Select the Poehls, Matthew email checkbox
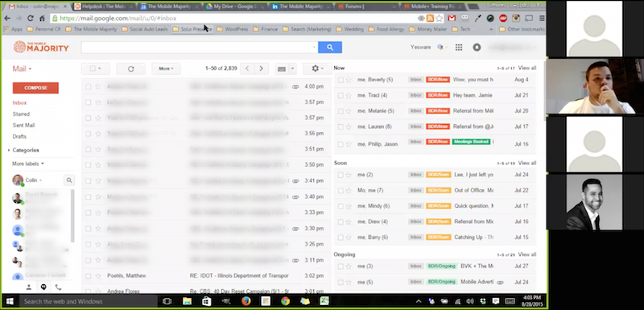This screenshot has height=310, width=644. 88,275
